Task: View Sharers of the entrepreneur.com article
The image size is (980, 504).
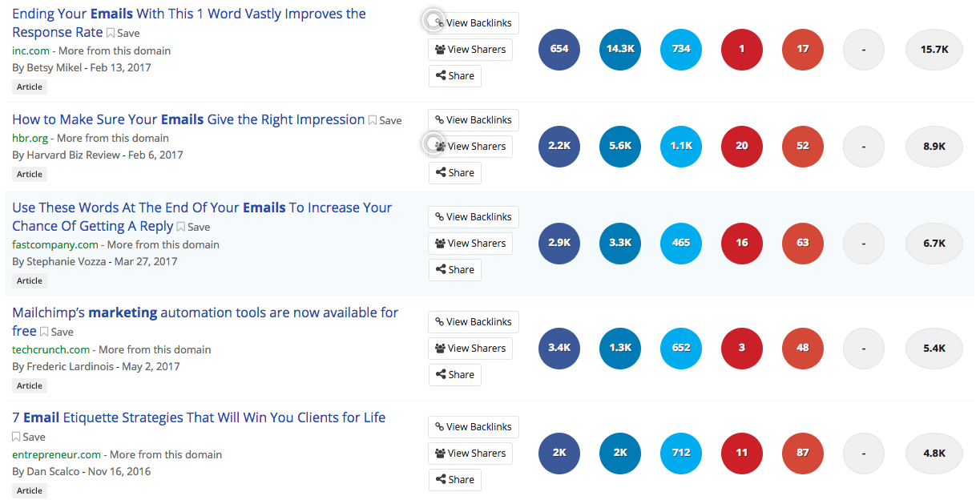Action: click(470, 454)
